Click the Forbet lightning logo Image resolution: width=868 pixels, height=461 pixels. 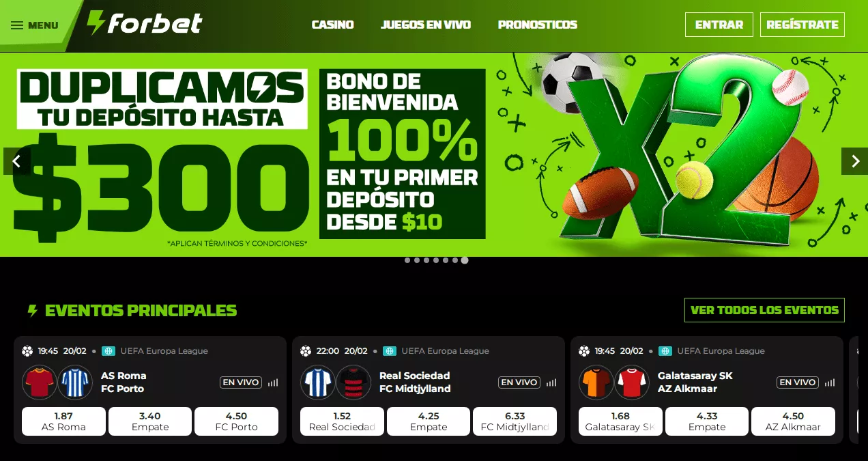pos(145,23)
